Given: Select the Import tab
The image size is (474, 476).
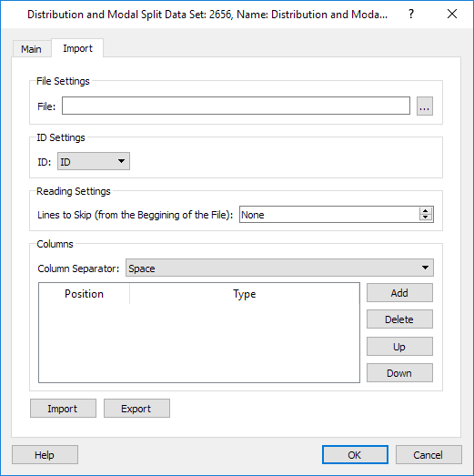Looking at the screenshot, I should pyautogui.click(x=77, y=48).
